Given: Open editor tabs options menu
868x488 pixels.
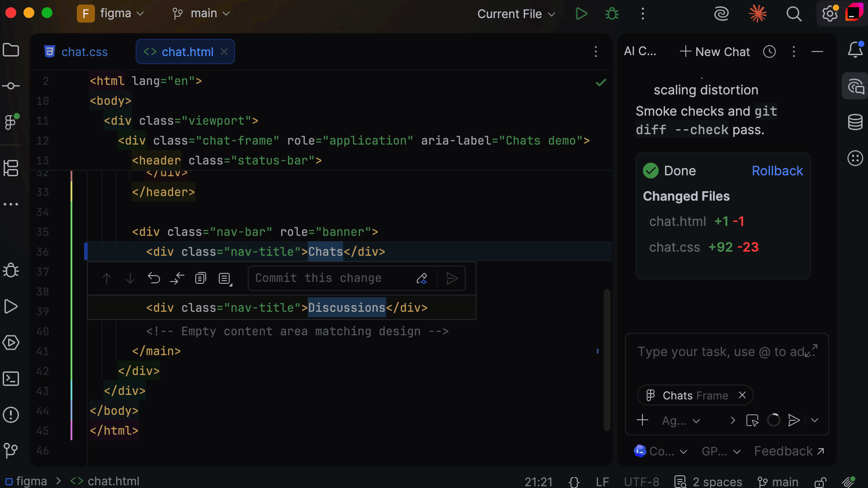Looking at the screenshot, I should pos(596,52).
